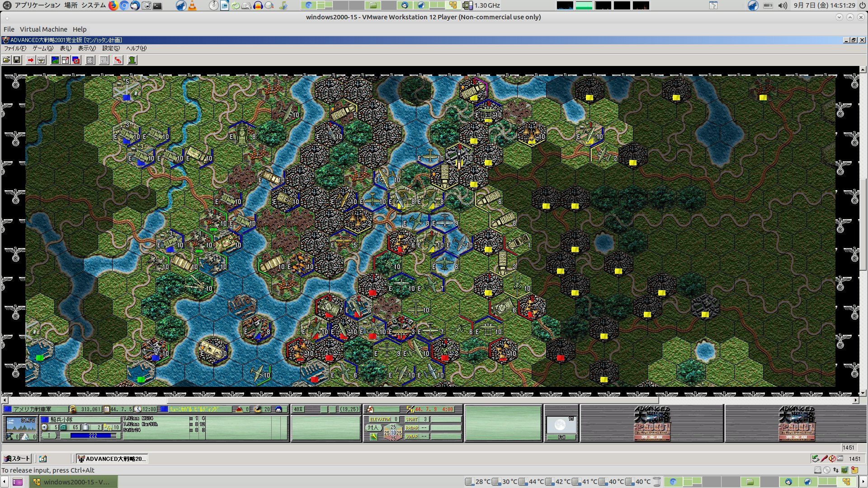868x488 pixels.
Task: Click the 7.92mm Kar98k weapon row
Action: click(x=164, y=424)
